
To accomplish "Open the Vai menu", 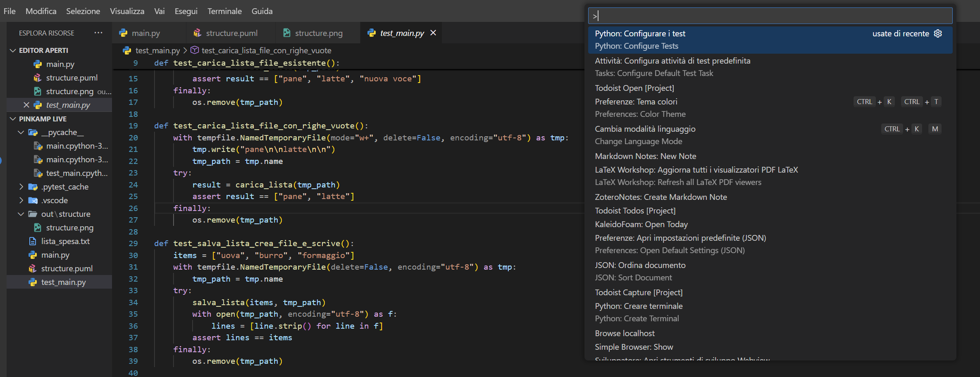I will 160,11.
